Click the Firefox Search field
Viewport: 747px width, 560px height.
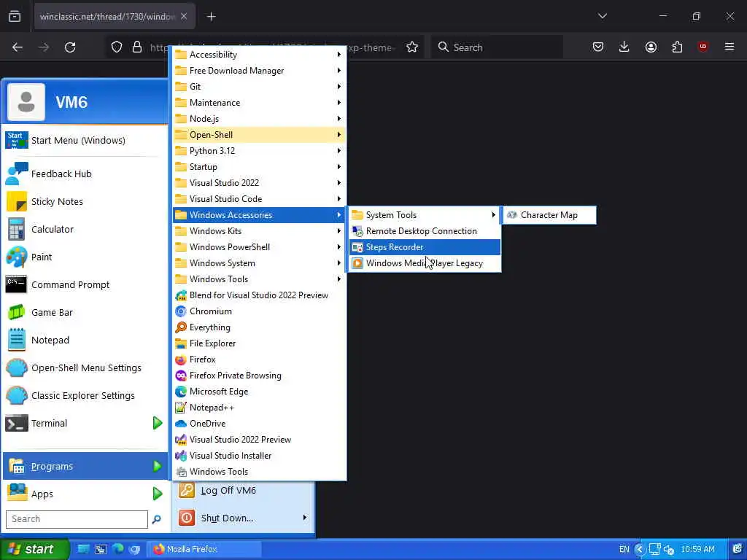497,47
